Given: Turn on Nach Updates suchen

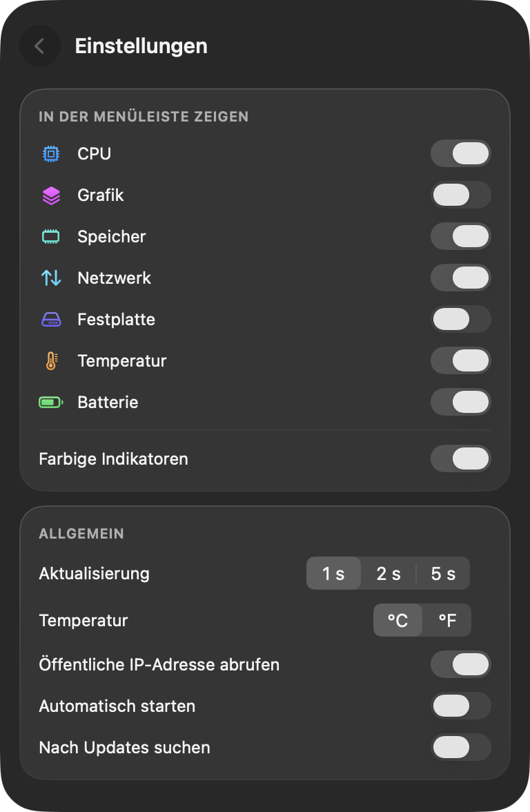Looking at the screenshot, I should [x=461, y=747].
